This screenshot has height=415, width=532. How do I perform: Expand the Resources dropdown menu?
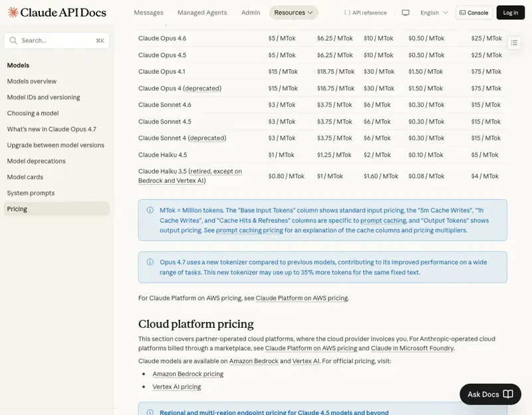click(293, 13)
